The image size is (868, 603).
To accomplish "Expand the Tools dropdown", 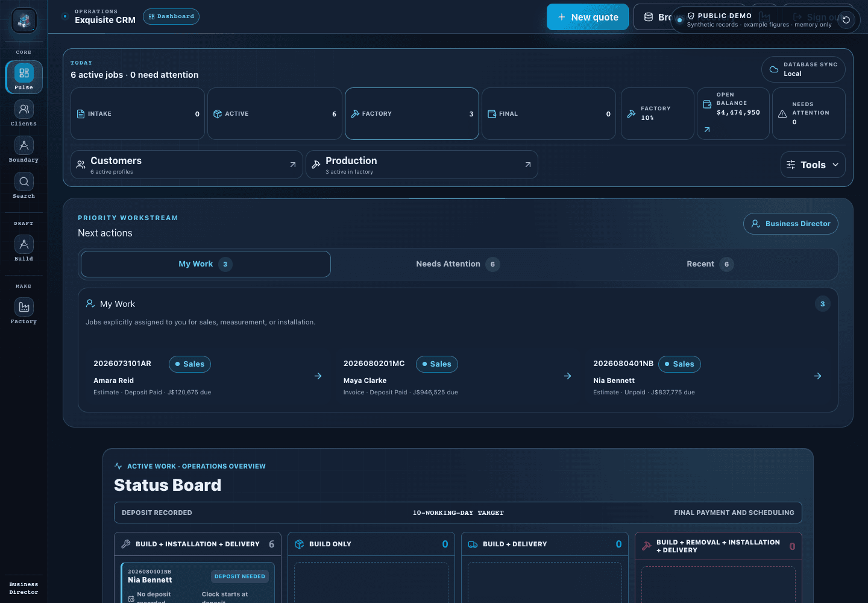I will coord(813,165).
